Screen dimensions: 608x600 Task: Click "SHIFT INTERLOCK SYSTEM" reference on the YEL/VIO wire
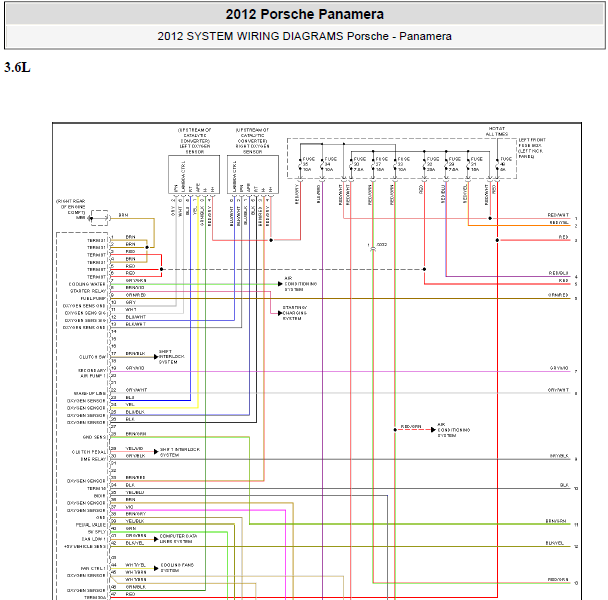click(180, 452)
